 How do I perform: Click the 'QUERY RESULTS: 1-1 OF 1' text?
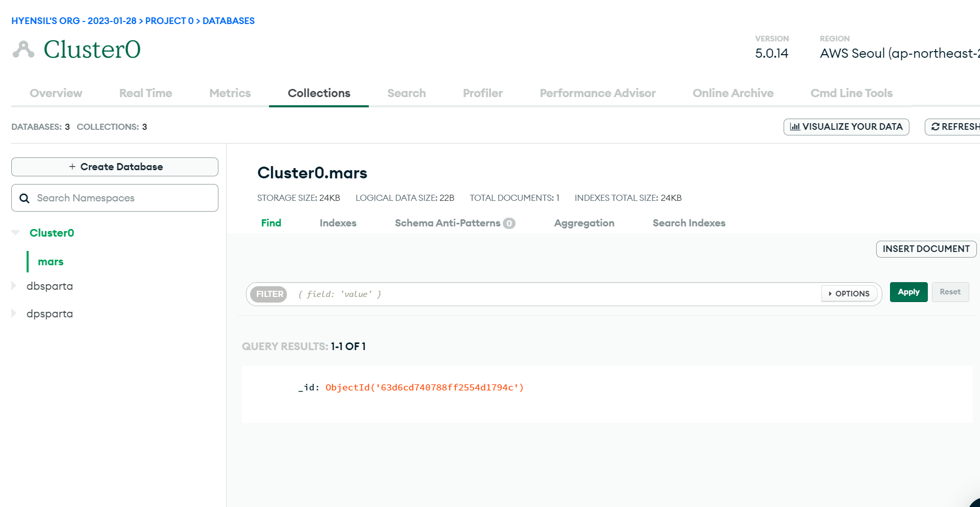[304, 347]
